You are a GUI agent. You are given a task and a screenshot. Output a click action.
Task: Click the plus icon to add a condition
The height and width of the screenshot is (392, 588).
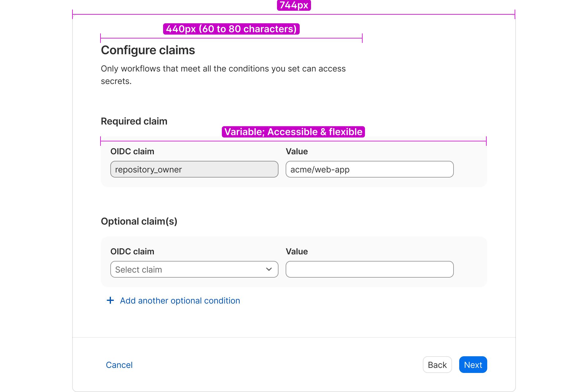click(110, 300)
